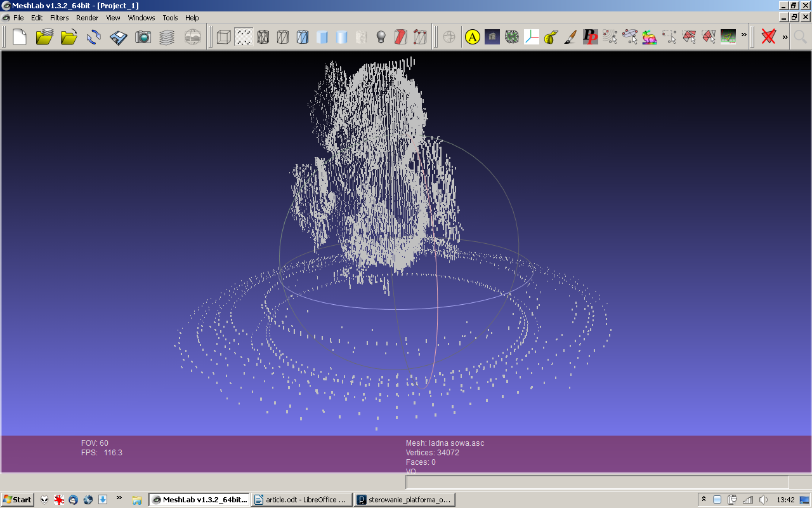Switch to the article.odt LibreOffice window
The width and height of the screenshot is (812, 508).
pos(300,499)
